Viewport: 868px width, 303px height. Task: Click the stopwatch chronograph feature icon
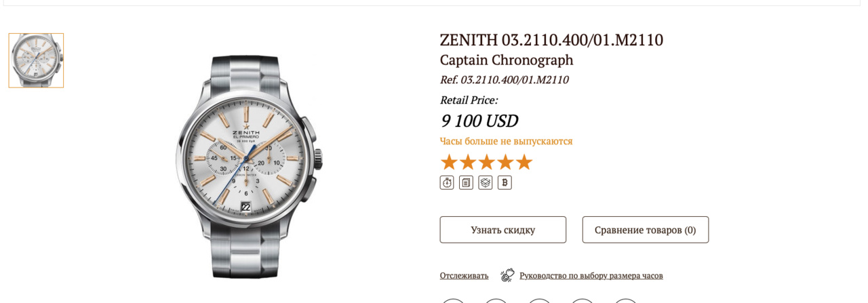click(x=447, y=182)
